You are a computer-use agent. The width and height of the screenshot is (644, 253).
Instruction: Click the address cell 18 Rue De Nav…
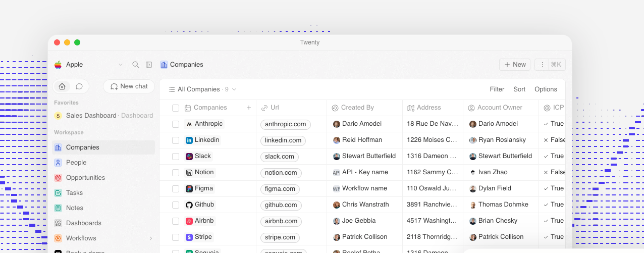[433, 124]
